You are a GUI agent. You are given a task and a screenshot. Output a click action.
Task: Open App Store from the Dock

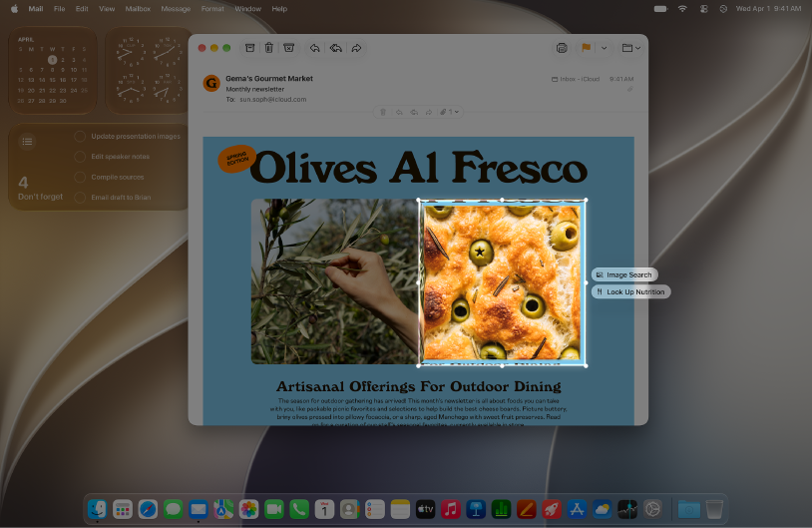577,509
